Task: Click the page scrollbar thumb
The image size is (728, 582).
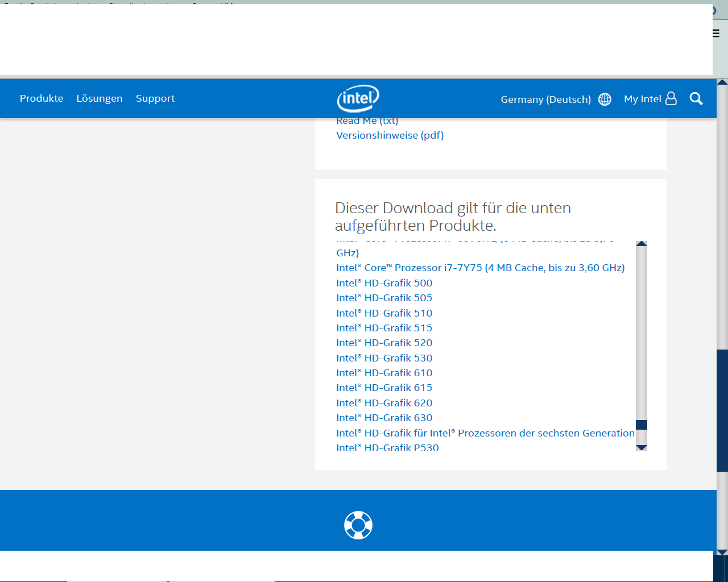Action: pyautogui.click(x=722, y=410)
